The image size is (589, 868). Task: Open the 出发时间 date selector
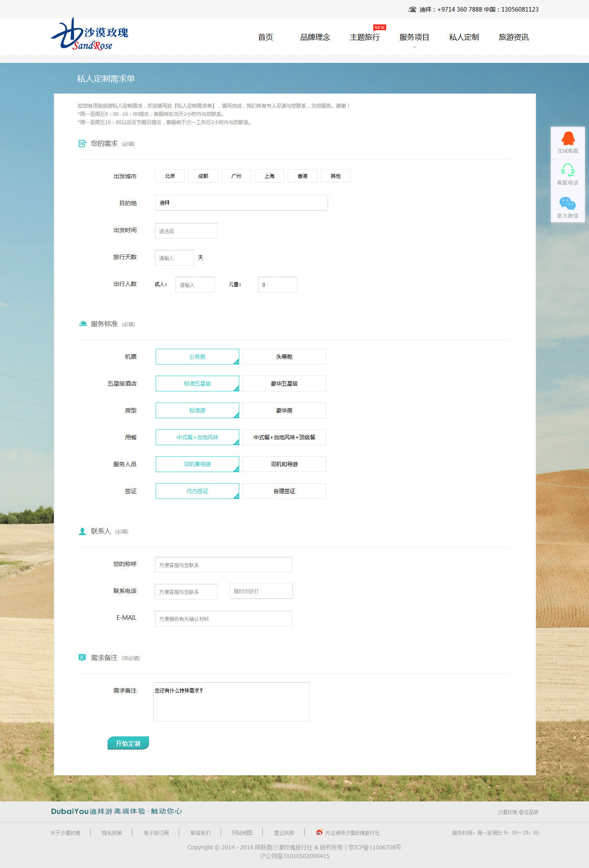(186, 231)
